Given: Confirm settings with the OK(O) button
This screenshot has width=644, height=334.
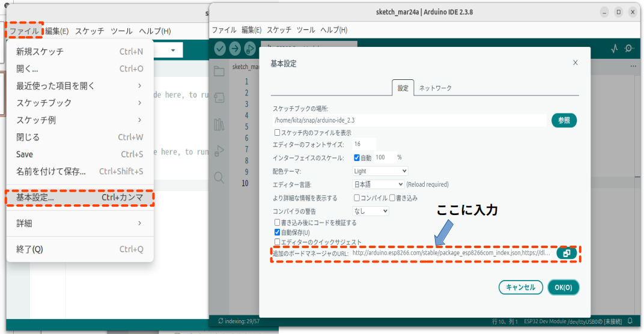Looking at the screenshot, I should point(563,287).
